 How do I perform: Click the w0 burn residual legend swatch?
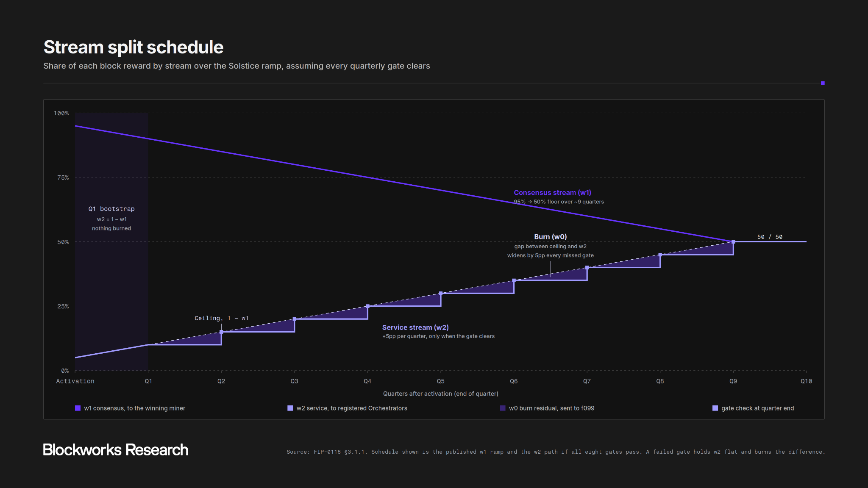click(503, 408)
